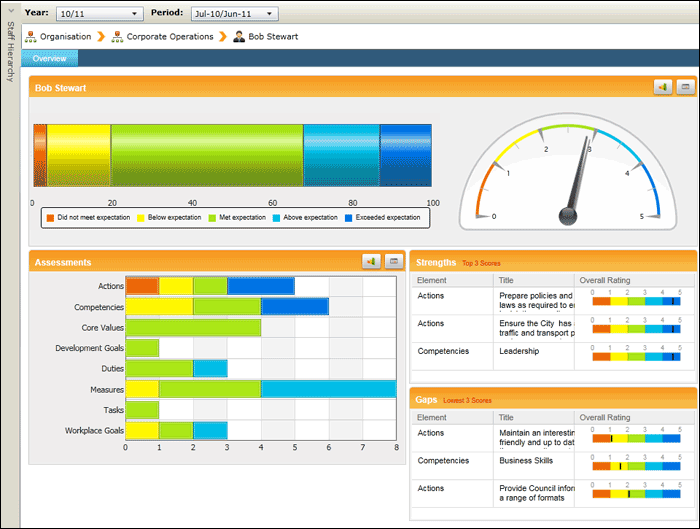Click the Overall Rating column header in Strengths

pyautogui.click(x=605, y=280)
